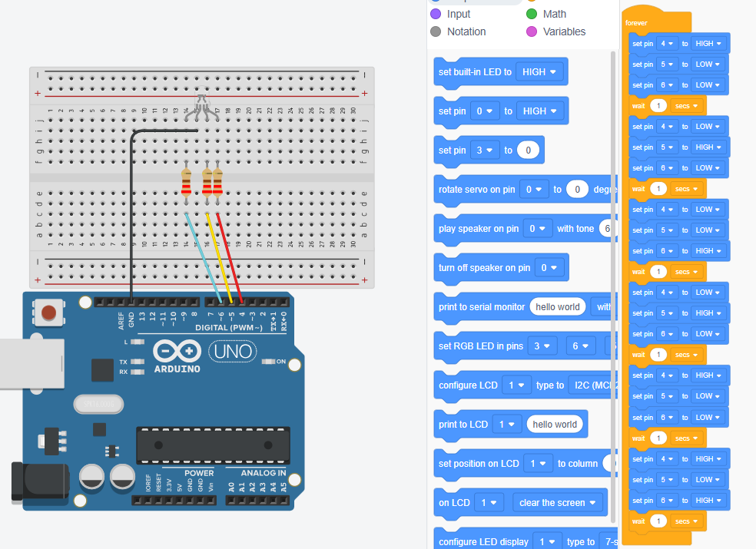
Task: Select the RGB LED on the breadboard
Action: click(202, 104)
